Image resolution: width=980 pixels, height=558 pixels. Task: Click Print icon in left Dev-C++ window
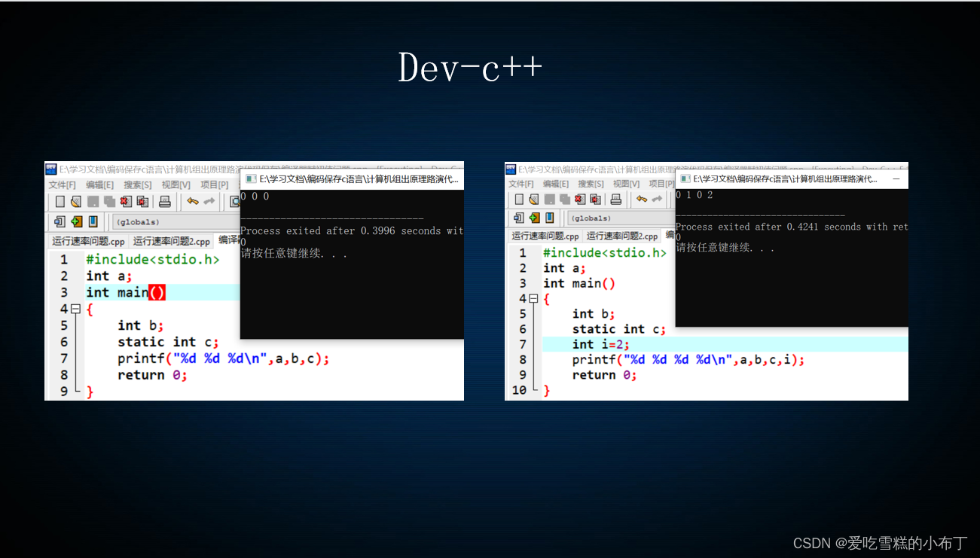[x=165, y=201]
